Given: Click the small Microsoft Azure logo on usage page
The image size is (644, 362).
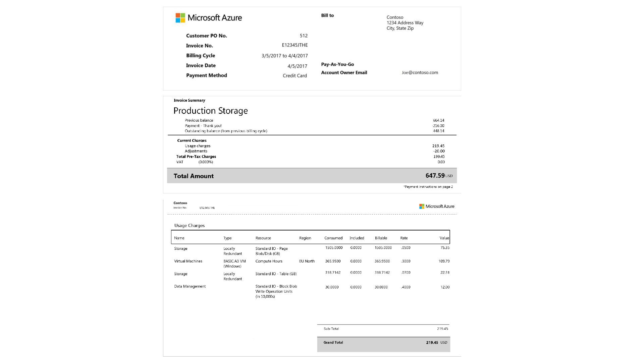Looking at the screenshot, I should (x=437, y=206).
